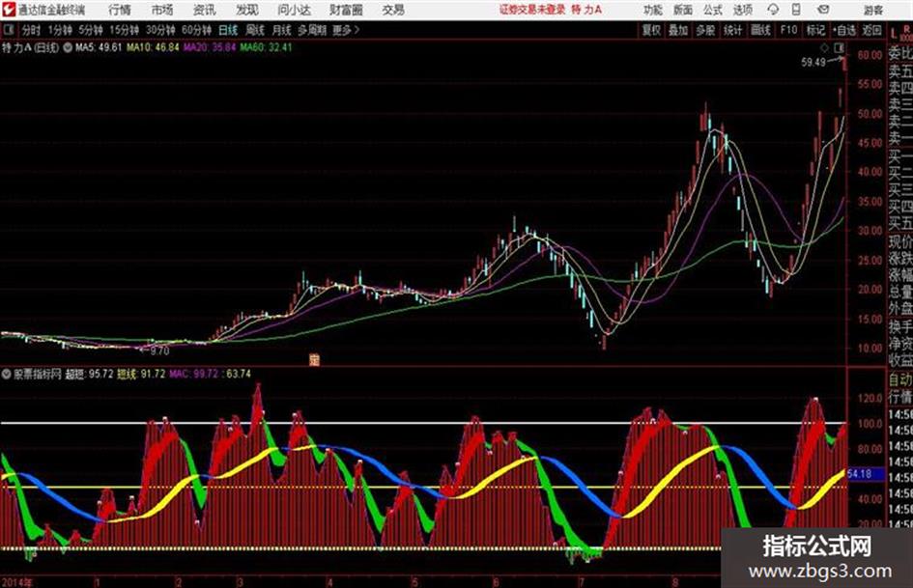Switch to the 15分钟 period tab

[125, 30]
